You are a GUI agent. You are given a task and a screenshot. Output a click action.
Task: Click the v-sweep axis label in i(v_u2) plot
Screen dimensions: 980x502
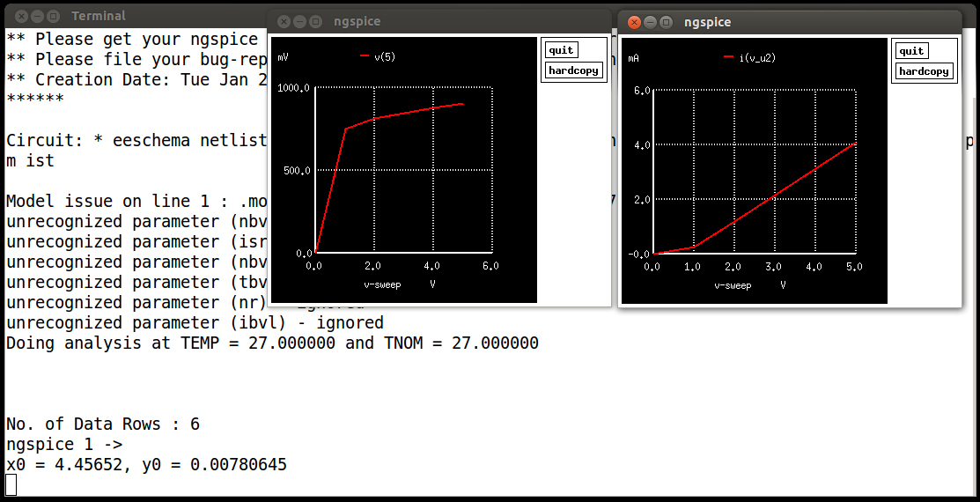tap(733, 285)
